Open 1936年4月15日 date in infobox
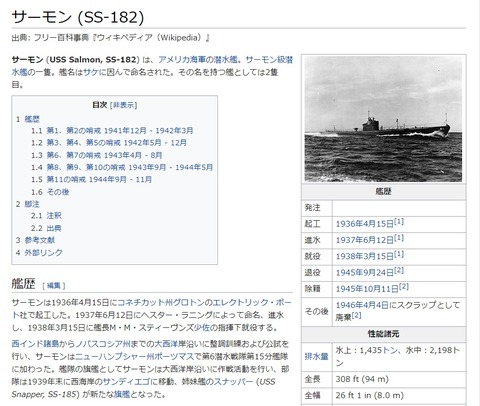 365,224
